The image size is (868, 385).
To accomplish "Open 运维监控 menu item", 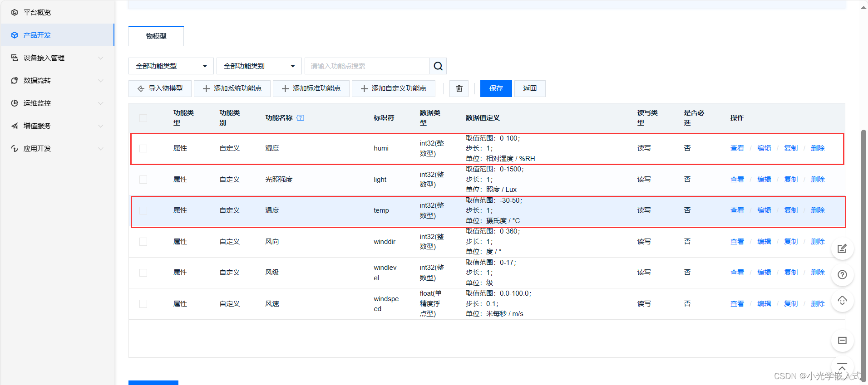I will 57,103.
